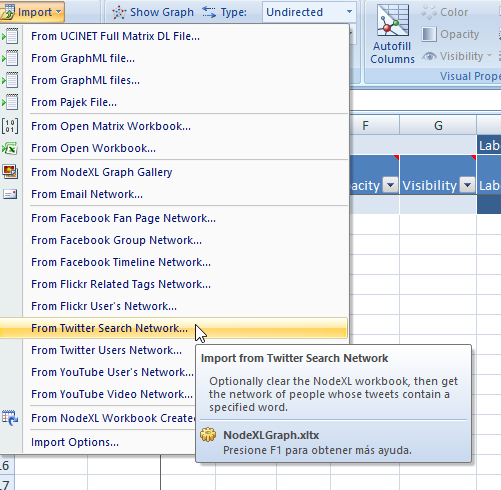Select column F header
501x490 pixels.
coord(375,126)
